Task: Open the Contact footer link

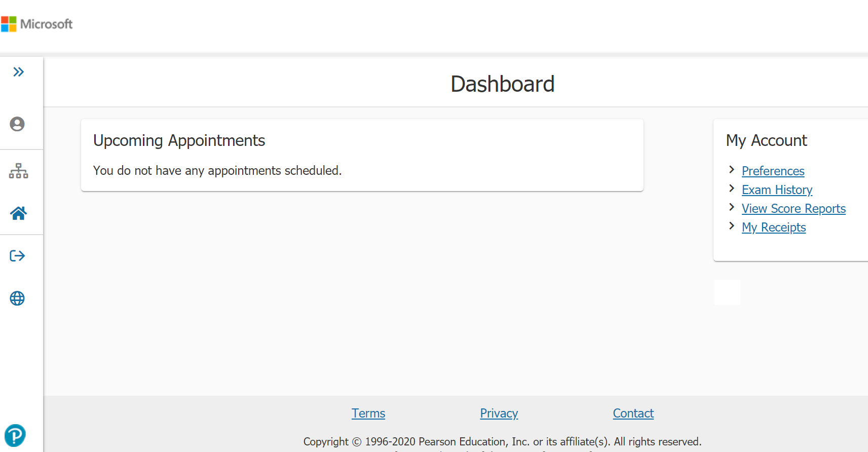Action: click(633, 413)
